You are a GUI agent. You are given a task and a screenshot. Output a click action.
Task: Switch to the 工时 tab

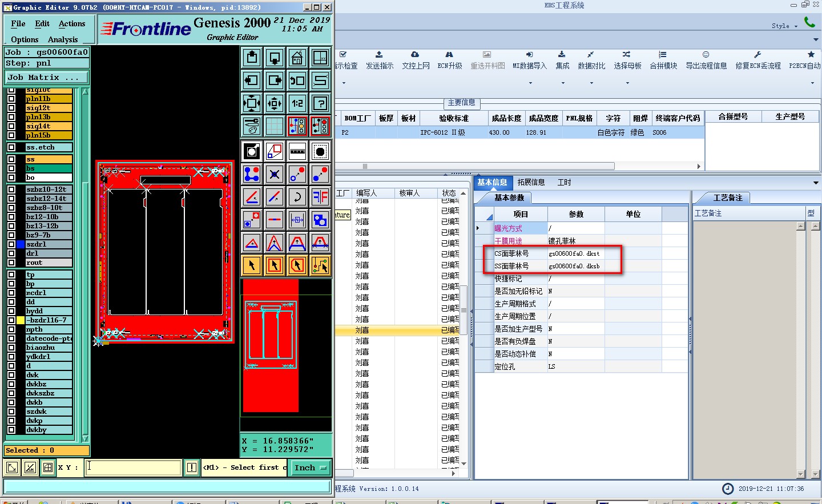564,183
